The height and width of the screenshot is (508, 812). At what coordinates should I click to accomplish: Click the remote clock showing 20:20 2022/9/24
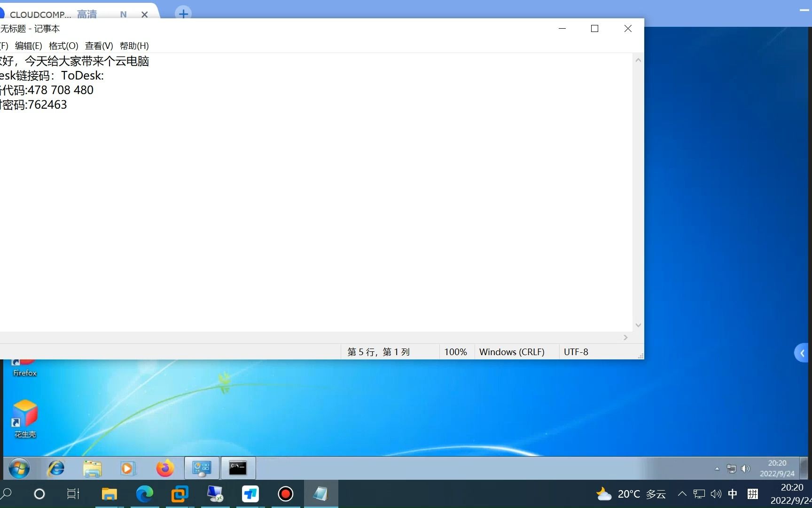click(777, 468)
